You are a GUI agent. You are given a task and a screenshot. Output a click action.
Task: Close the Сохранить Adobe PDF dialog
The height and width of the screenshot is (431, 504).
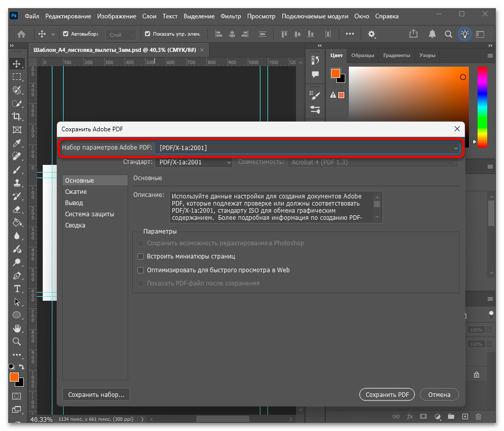pos(457,129)
